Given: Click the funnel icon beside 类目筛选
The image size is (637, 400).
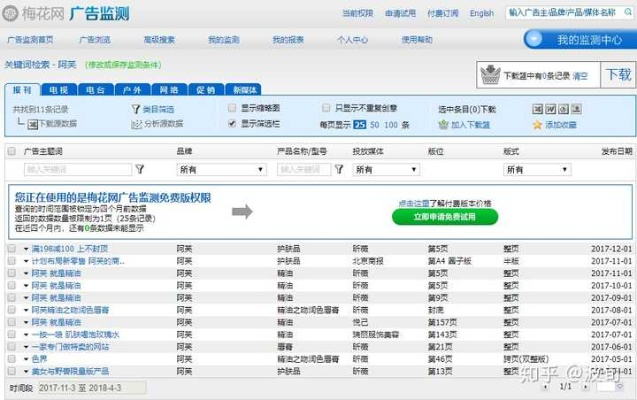Looking at the screenshot, I should tap(136, 109).
